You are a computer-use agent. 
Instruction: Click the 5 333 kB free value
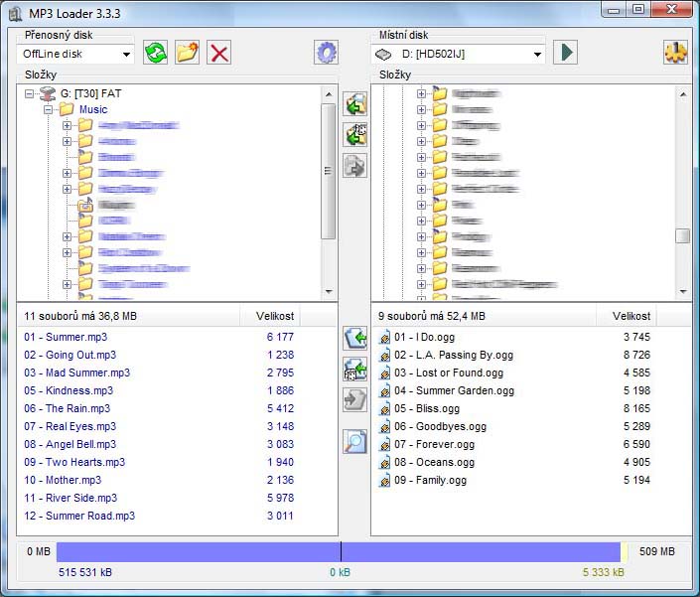click(604, 572)
